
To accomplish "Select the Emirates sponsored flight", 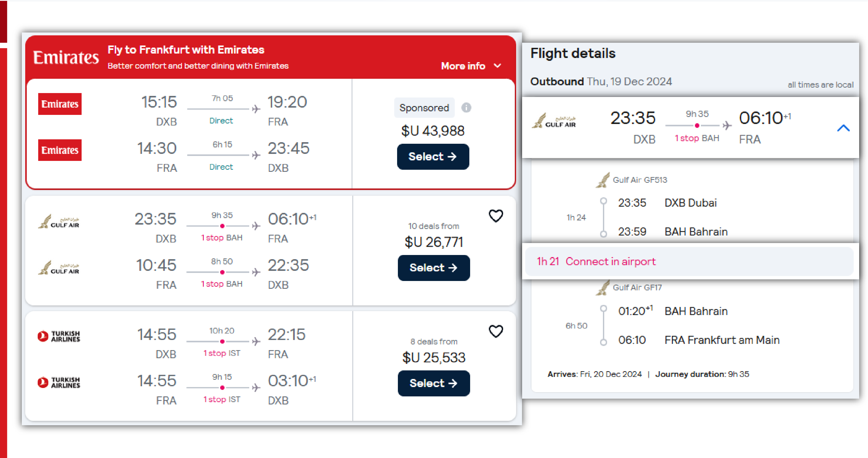I will pyautogui.click(x=433, y=157).
